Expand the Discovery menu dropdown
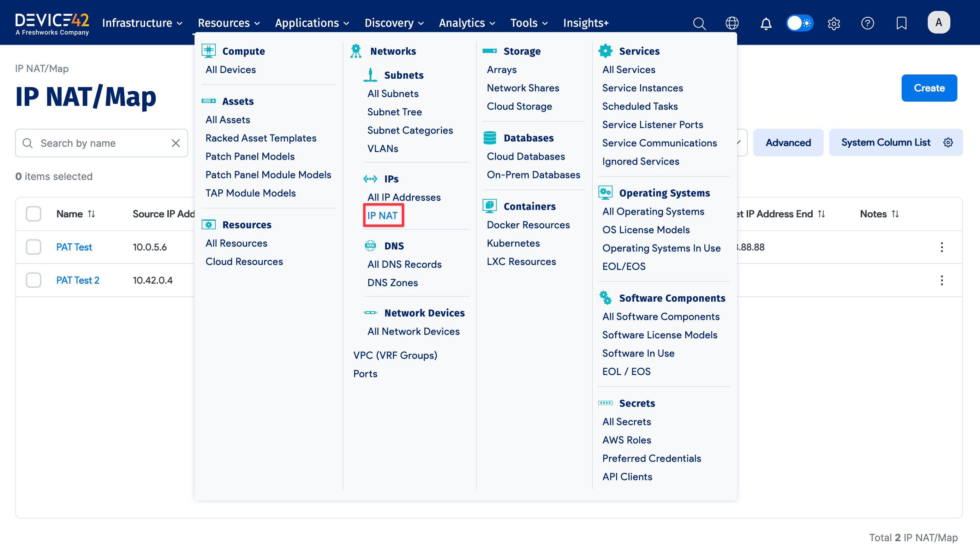Viewport: 980px width, 556px height. (394, 23)
